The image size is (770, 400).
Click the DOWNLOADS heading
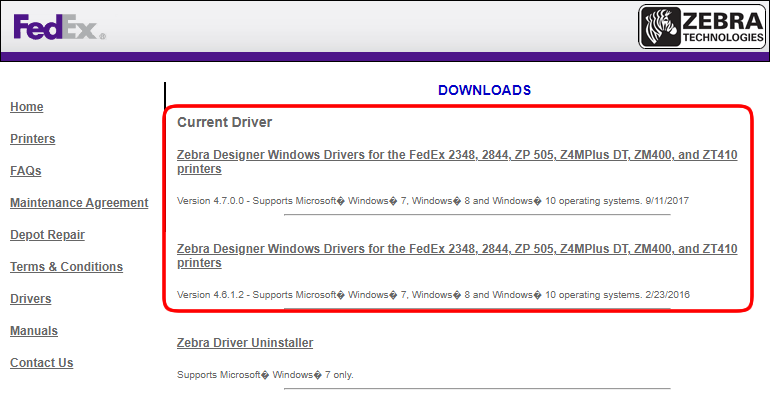[x=484, y=90]
